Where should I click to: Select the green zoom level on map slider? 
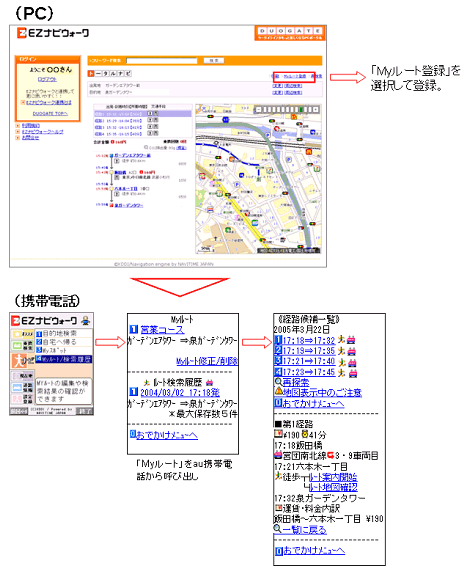(x=301, y=109)
